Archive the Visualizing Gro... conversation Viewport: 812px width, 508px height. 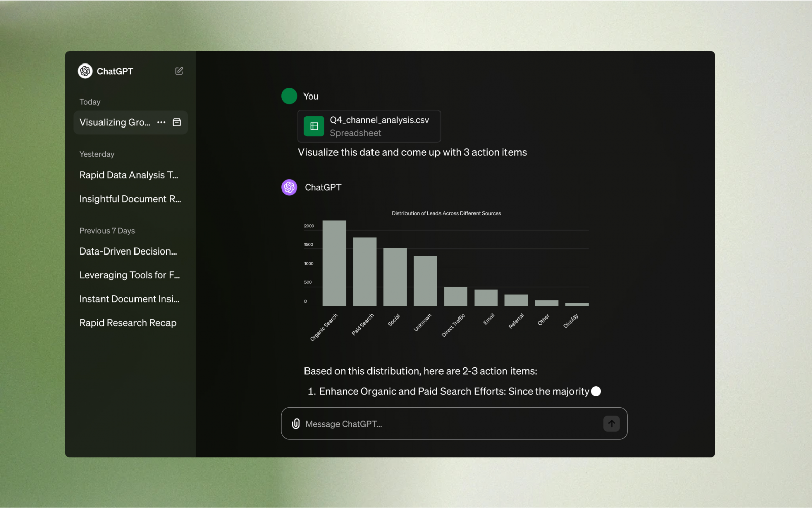(x=177, y=122)
